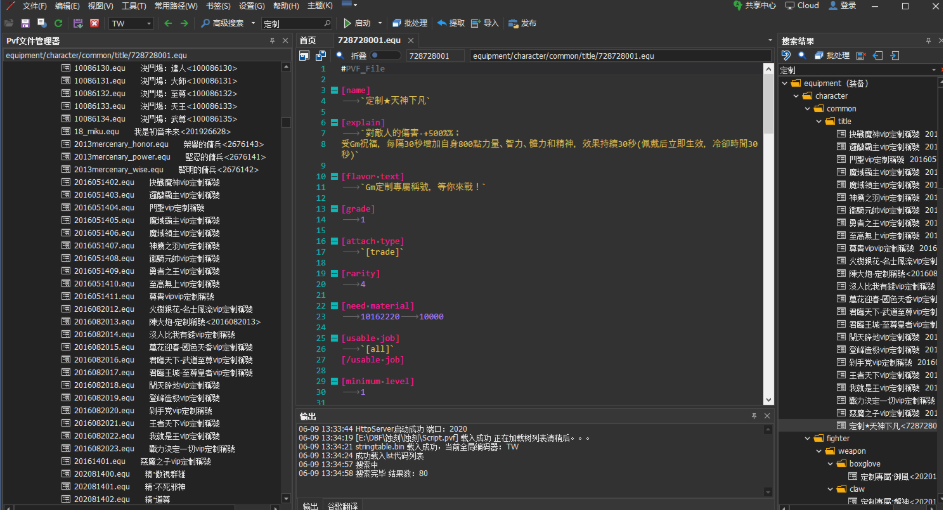
Task: Click the 发布 publish button
Action: click(522, 23)
